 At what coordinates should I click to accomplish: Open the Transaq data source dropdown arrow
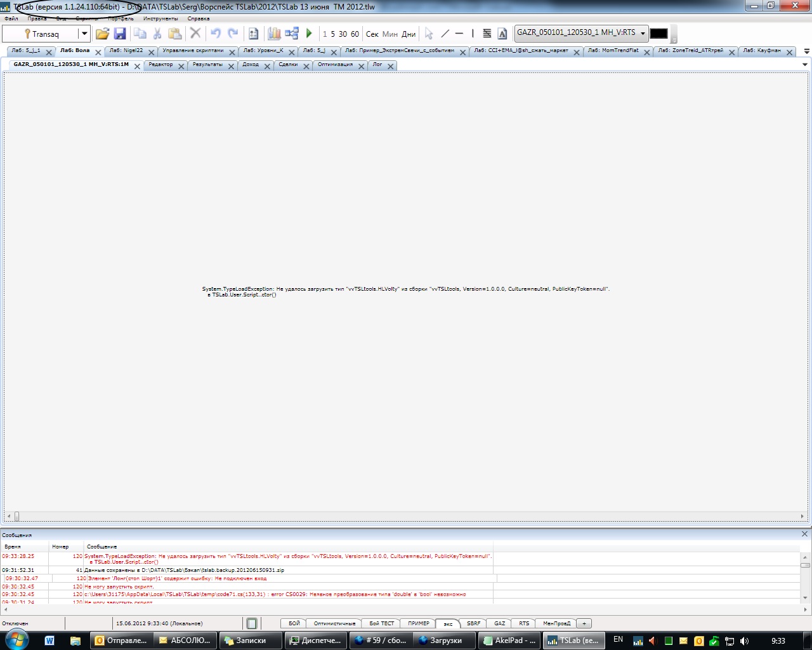tap(84, 34)
